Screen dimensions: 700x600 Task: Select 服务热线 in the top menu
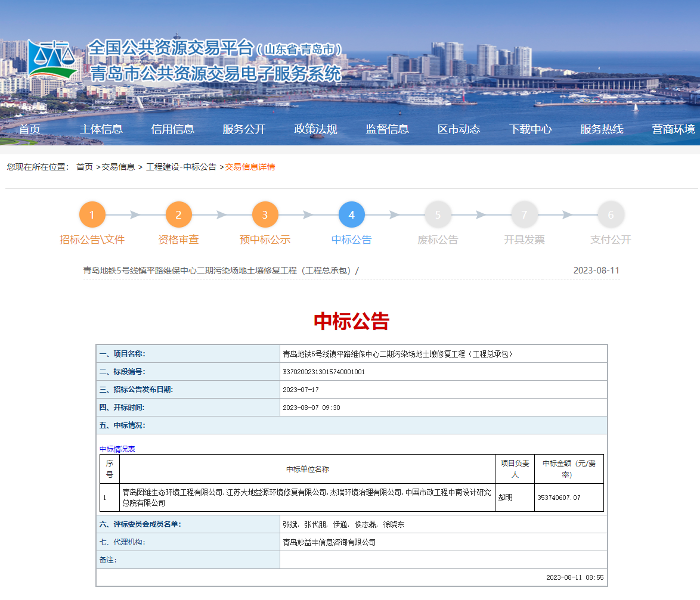point(602,129)
